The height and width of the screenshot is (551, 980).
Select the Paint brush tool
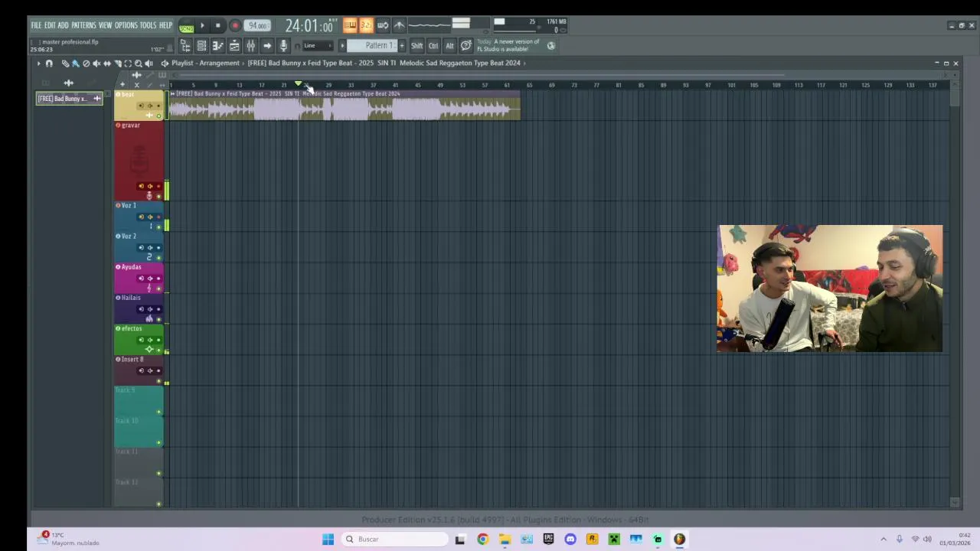[75, 64]
